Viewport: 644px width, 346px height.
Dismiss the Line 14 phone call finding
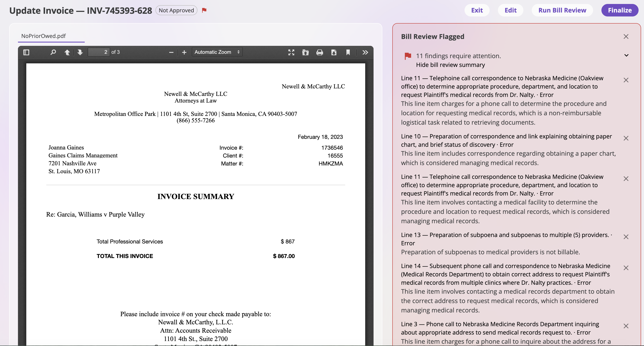tap(626, 268)
